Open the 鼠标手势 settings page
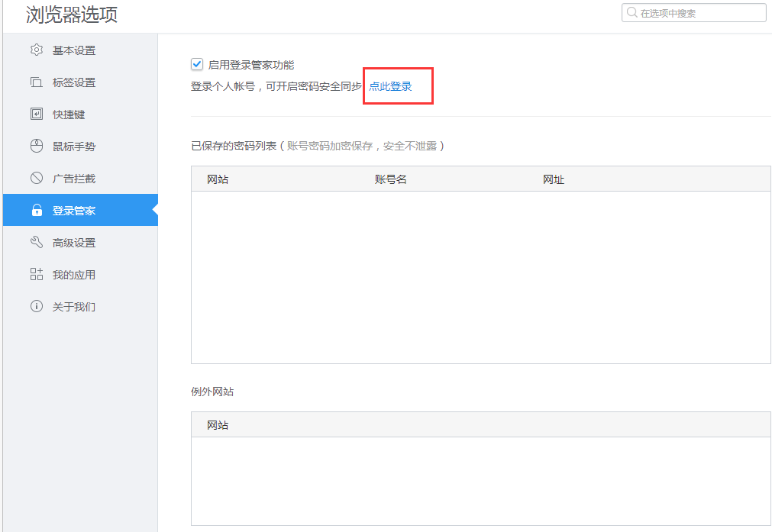The image size is (772, 532). point(75,146)
